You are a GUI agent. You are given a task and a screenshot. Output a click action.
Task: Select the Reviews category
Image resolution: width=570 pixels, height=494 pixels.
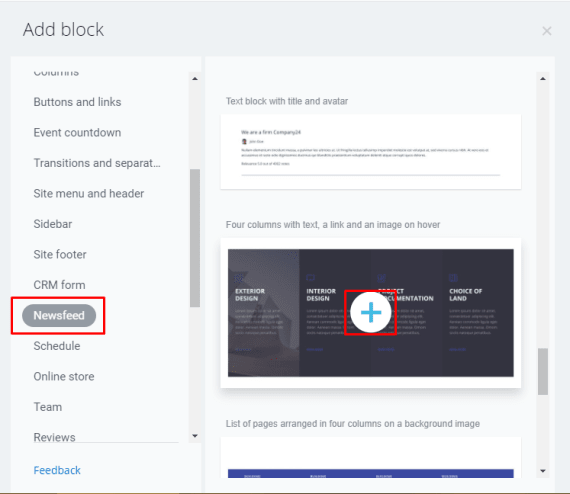click(55, 437)
